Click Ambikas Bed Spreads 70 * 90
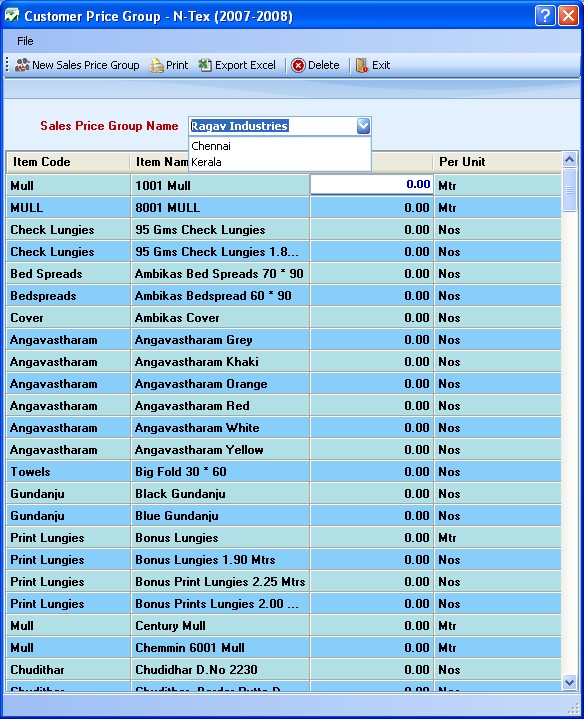The image size is (584, 719). coord(220,274)
